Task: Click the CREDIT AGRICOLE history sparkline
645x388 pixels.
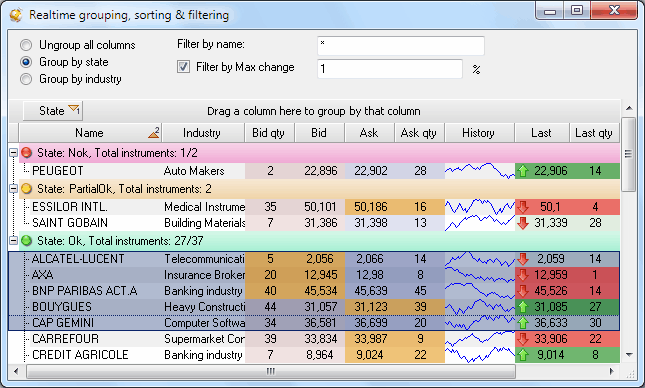Action: tap(480, 355)
